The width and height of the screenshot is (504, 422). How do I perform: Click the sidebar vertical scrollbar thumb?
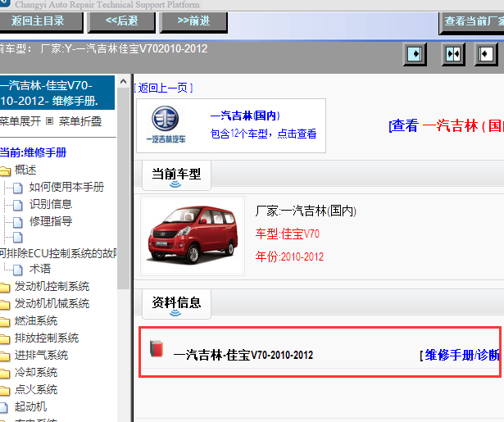coord(123,188)
